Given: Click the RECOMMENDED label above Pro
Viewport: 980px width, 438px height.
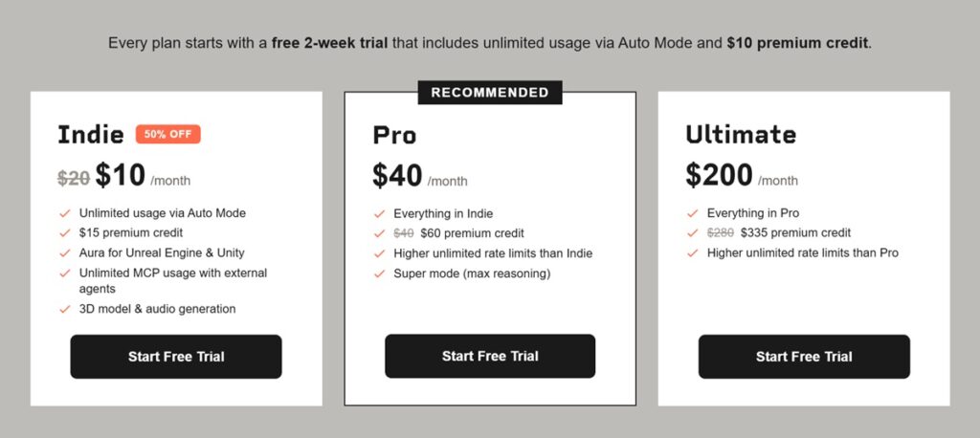Looking at the screenshot, I should 490,93.
